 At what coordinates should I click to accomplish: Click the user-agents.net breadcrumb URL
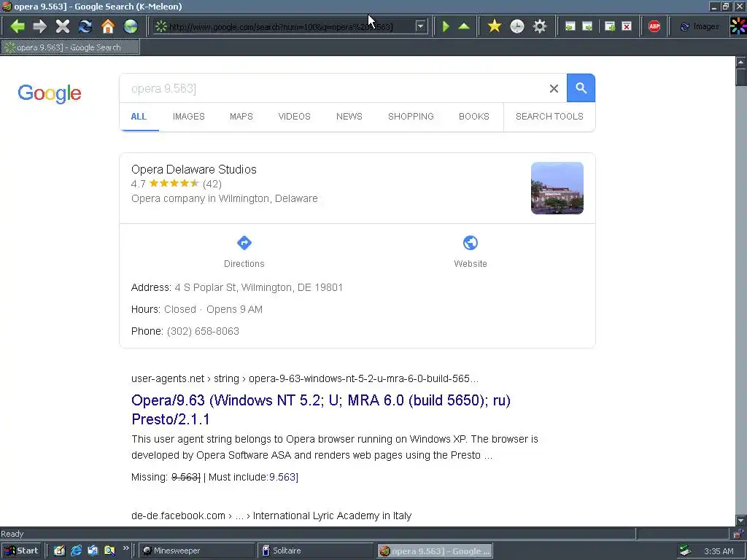tap(305, 378)
